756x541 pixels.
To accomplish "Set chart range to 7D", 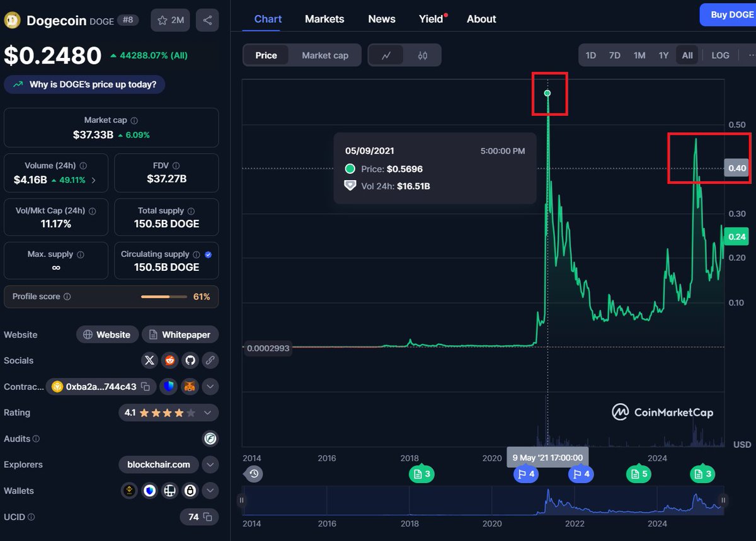I will coord(615,55).
